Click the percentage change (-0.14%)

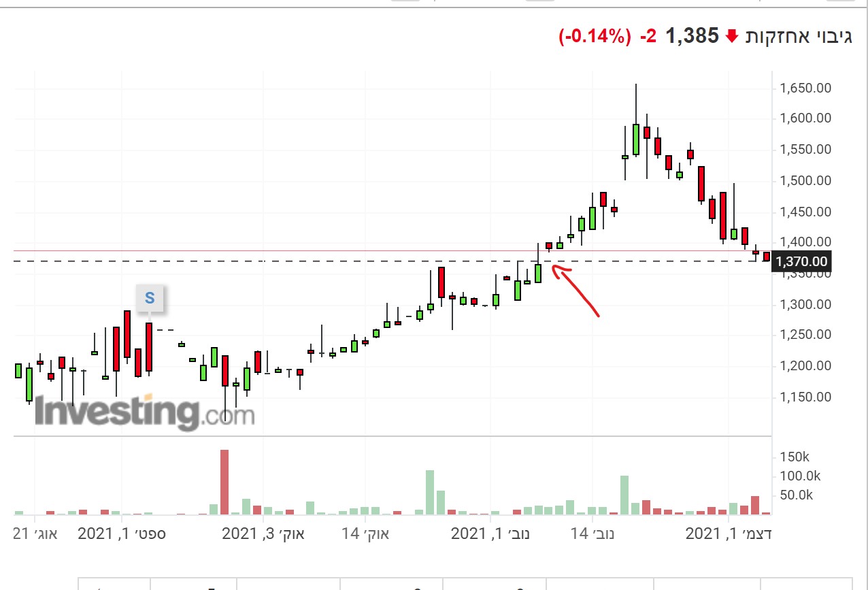[595, 37]
